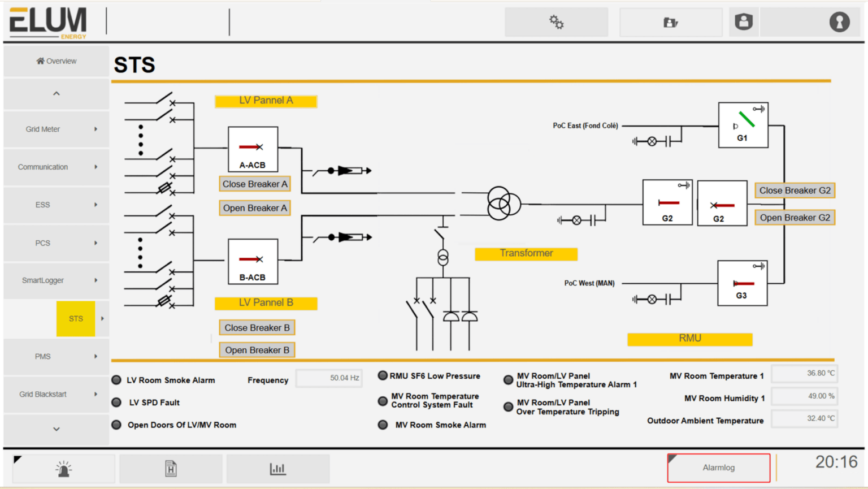This screenshot has width=868, height=489.
Task: Check the LV Room Smoke Alarm indicator
Action: [x=117, y=380]
